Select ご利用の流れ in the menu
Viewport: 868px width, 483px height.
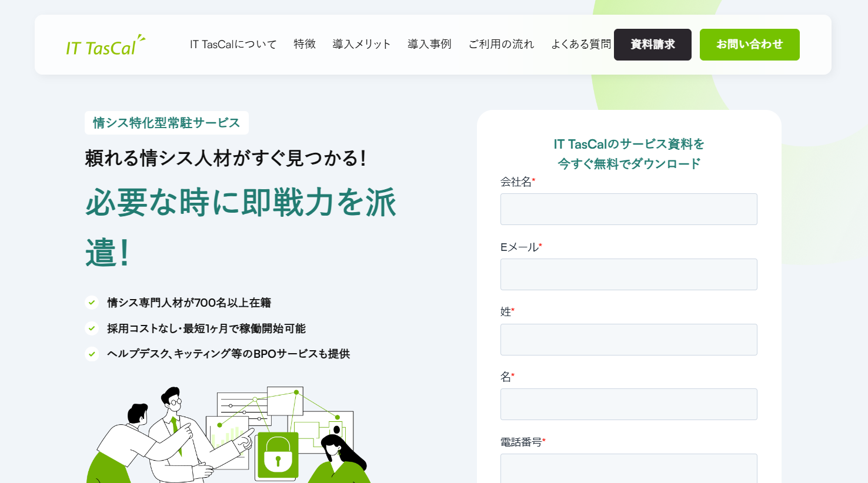(x=501, y=44)
